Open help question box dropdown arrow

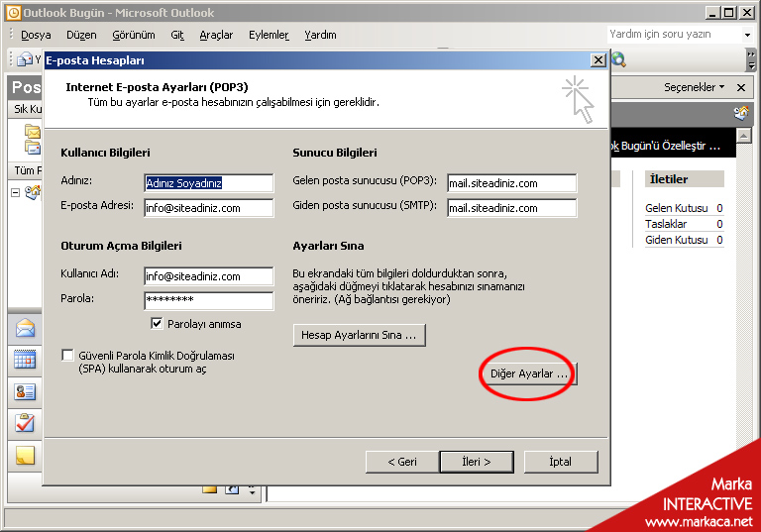[747, 35]
